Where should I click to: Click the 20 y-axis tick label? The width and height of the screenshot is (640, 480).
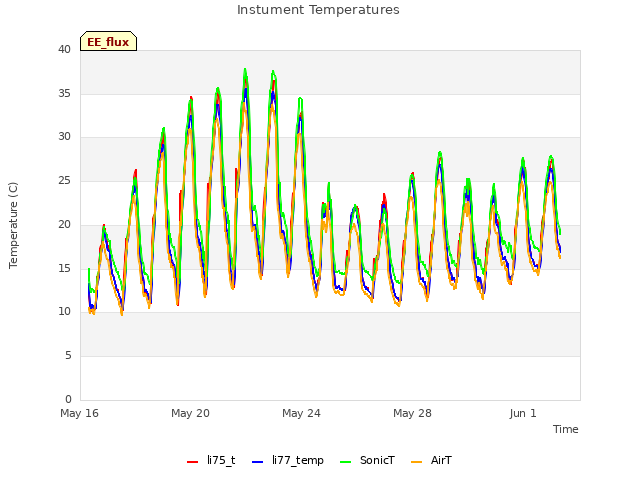point(64,224)
